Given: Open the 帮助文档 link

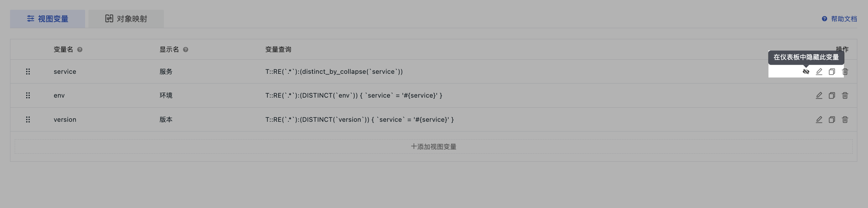Looking at the screenshot, I should tap(839, 19).
